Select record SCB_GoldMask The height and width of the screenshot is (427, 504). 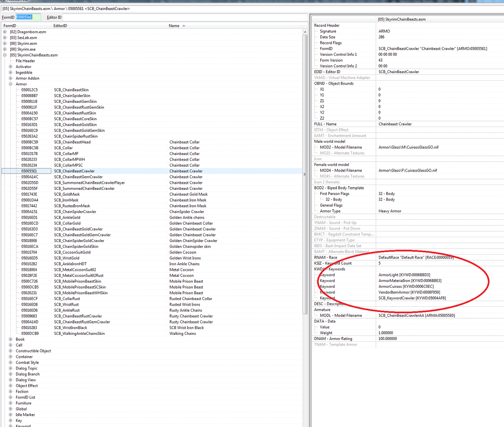[67, 195]
